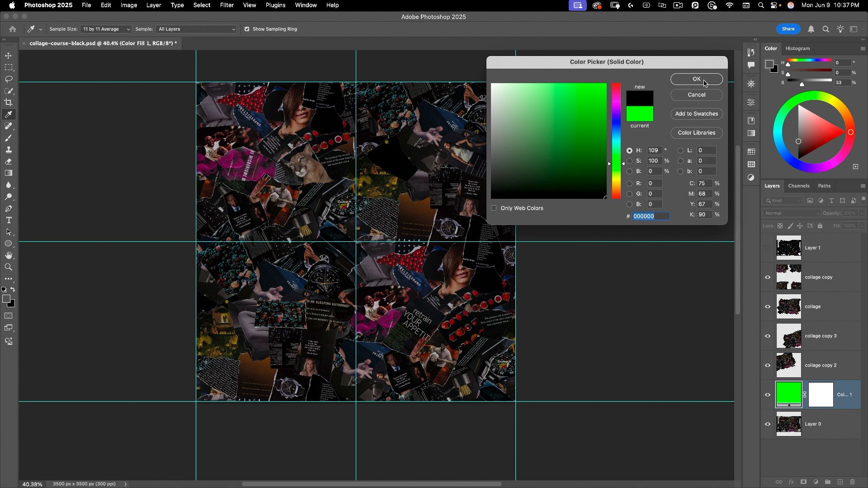868x488 pixels.
Task: Select the Hand tool
Action: (x=9, y=255)
